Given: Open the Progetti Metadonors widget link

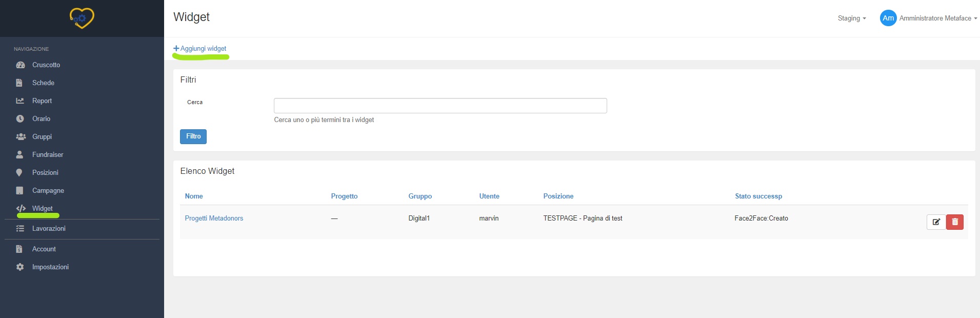Looking at the screenshot, I should point(214,218).
